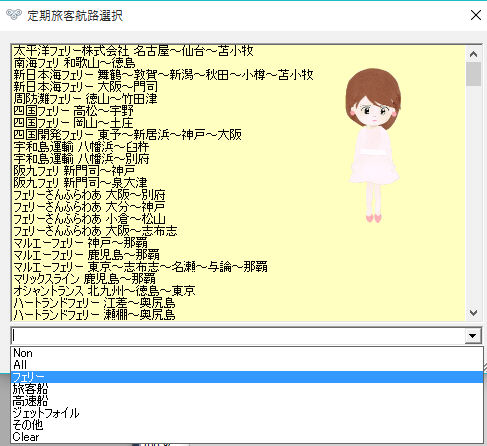Select ジェットフォイル in the dropdown list
Viewport: 487px width, 446px height.
click(x=247, y=413)
